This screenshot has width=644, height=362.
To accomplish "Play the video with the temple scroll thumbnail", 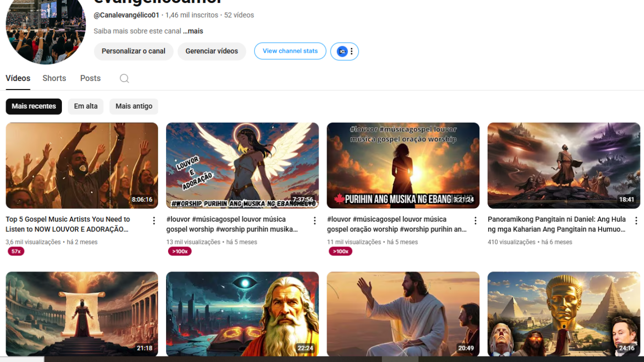I will click(82, 314).
